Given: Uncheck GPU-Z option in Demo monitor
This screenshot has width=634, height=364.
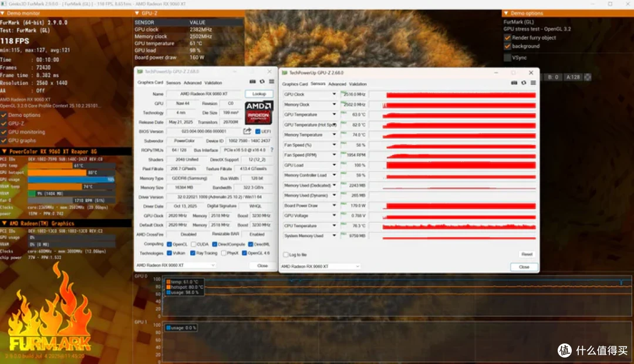Looking at the screenshot, I should (x=4, y=124).
